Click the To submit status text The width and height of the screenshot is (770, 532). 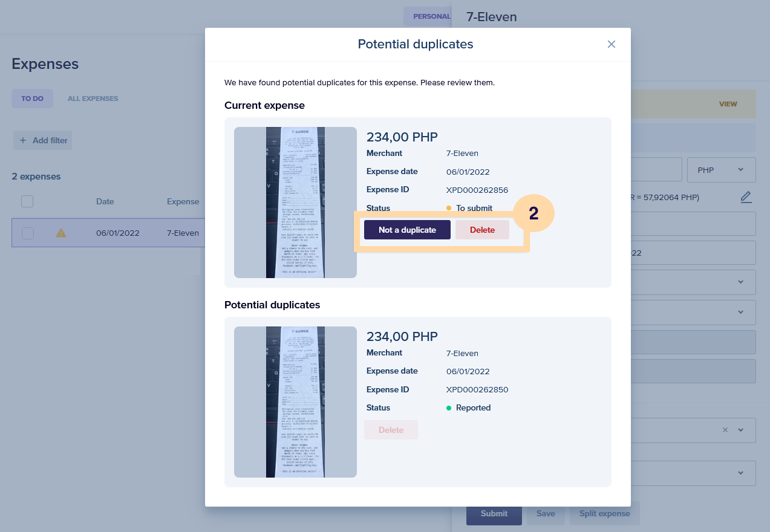pyautogui.click(x=474, y=208)
